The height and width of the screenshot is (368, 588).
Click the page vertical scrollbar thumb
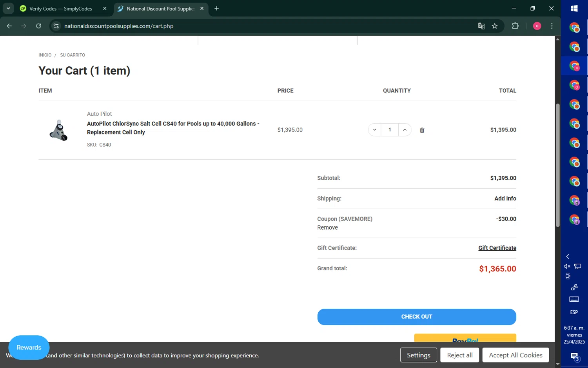point(557,165)
